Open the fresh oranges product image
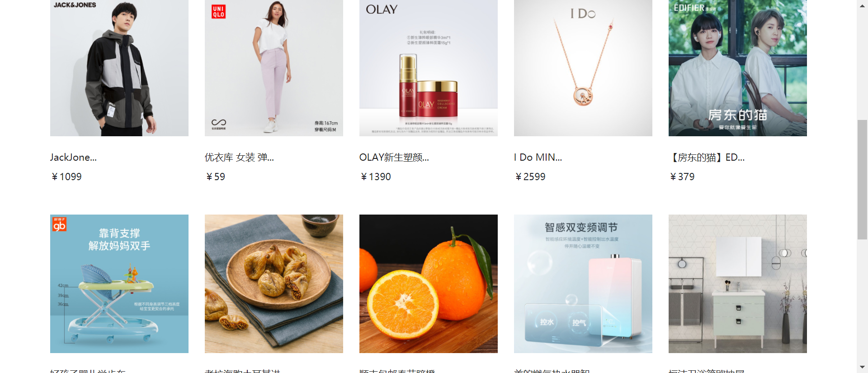 coord(429,284)
